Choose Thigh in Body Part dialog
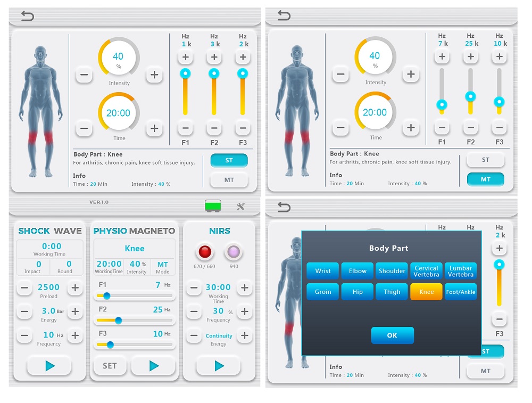This screenshot has width=532, height=403. tap(392, 292)
